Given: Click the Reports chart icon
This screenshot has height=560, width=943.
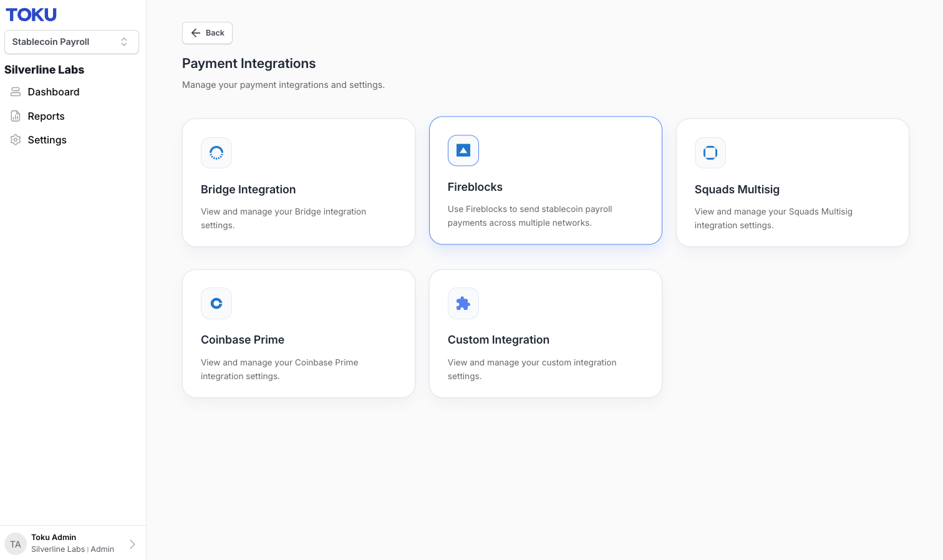Looking at the screenshot, I should [x=16, y=116].
